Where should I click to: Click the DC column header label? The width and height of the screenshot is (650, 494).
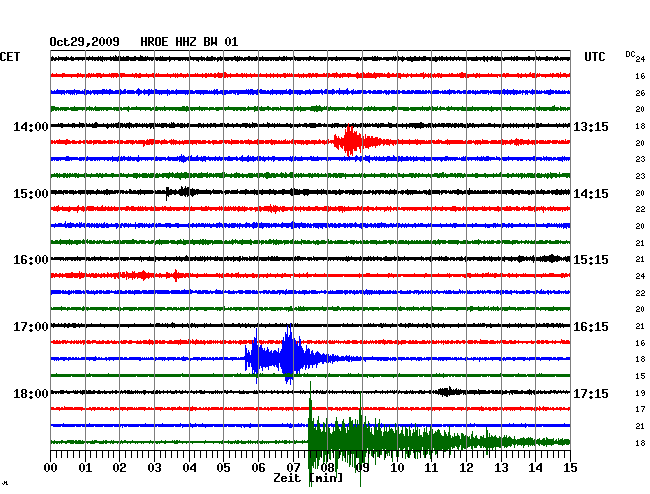point(630,54)
